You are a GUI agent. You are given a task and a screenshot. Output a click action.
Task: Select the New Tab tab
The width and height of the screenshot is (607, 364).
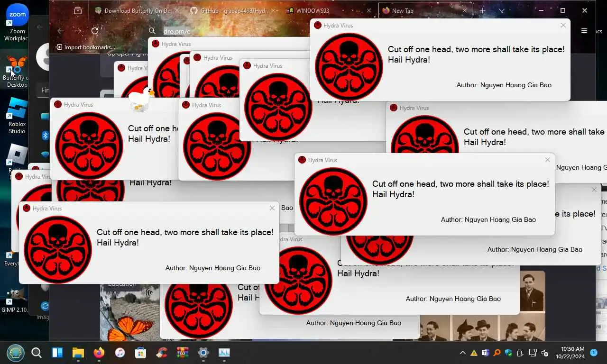(x=425, y=10)
